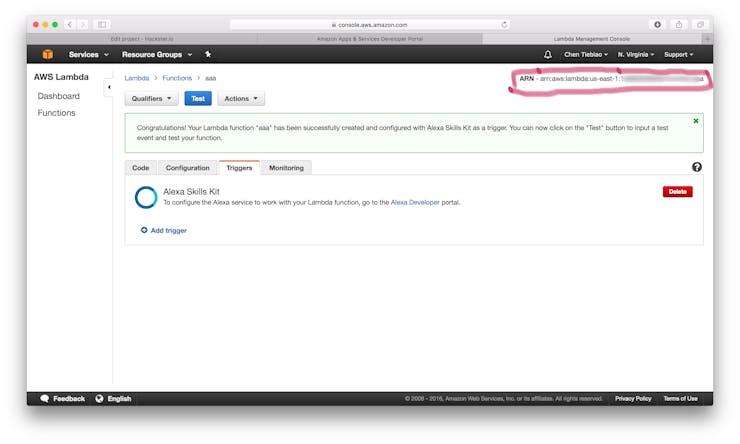This screenshot has height=444, width=740.
Task: Show all tabs overview icon
Action: point(700,25)
